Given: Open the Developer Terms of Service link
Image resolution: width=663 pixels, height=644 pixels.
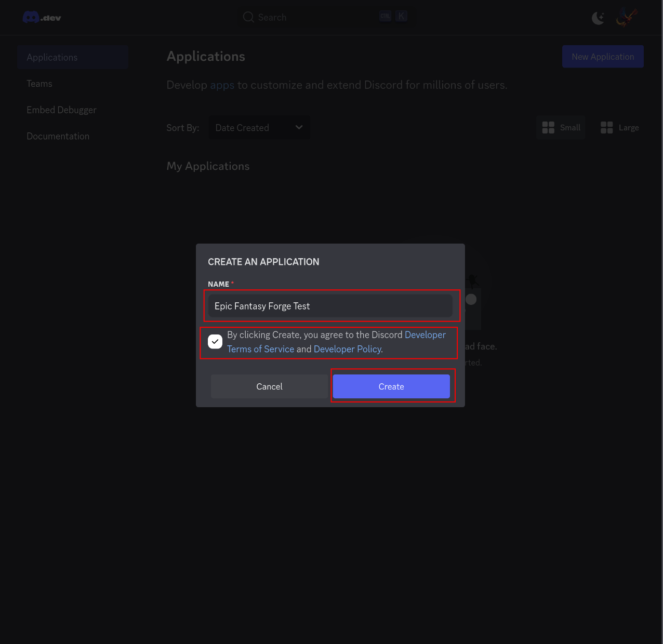Looking at the screenshot, I should 260,349.
